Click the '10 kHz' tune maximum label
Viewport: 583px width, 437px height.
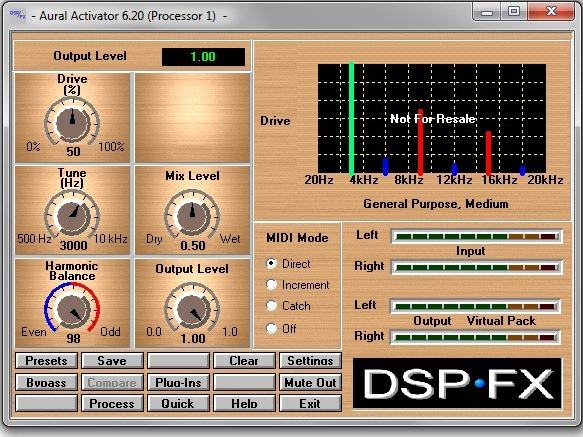click(110, 238)
